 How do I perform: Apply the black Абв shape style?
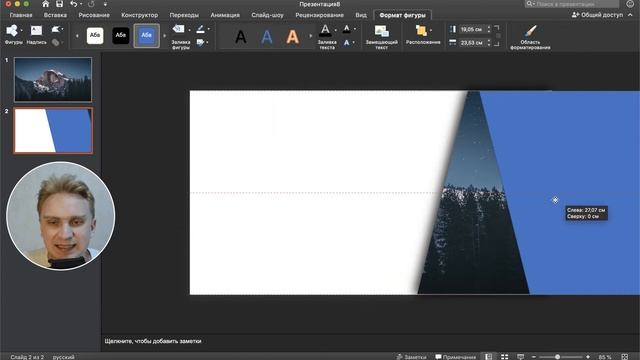point(120,35)
